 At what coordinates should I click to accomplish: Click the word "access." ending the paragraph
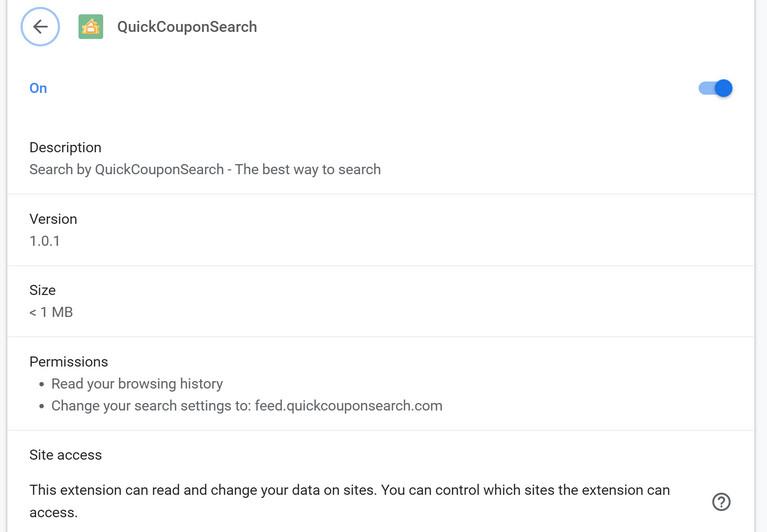click(x=53, y=512)
